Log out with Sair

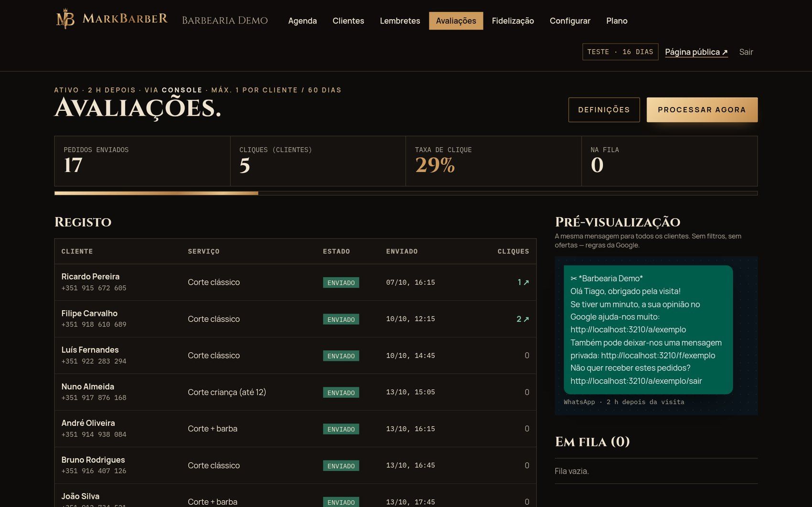746,52
